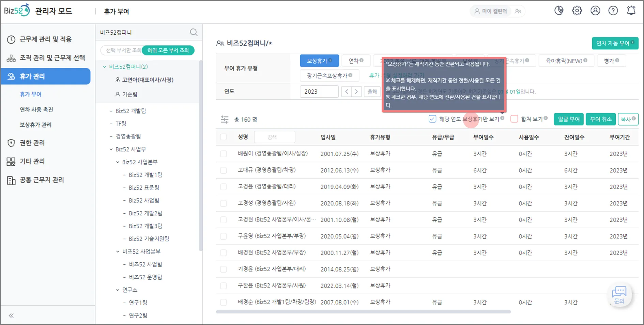Click the org chart icon for 조직 관리
Viewport: 644px width, 325px height.
coord(11,58)
